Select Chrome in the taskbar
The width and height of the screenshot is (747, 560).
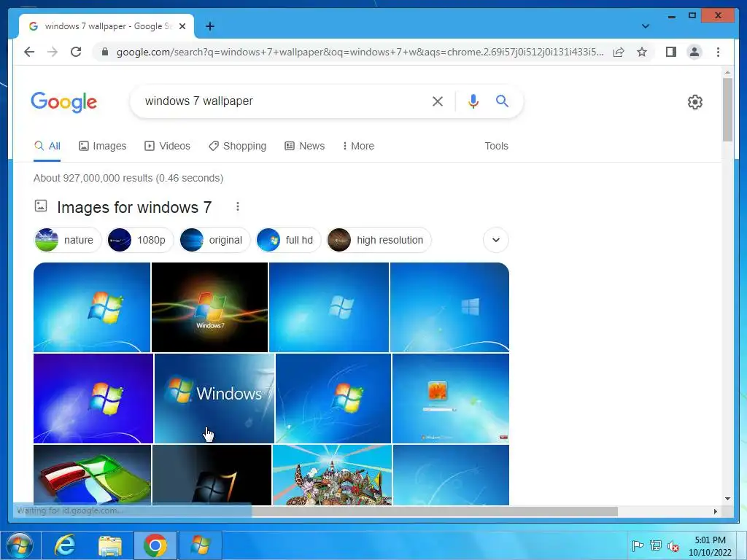tap(155, 545)
